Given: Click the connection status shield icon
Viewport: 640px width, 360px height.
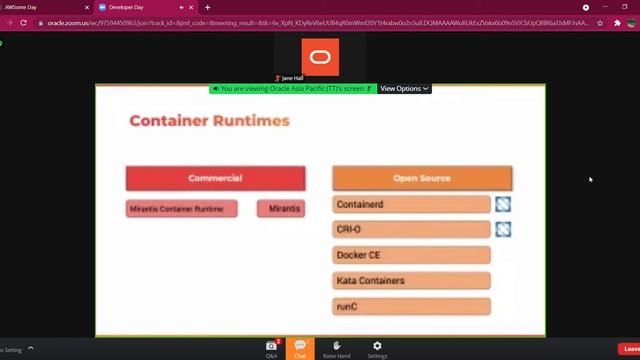Looking at the screenshot, I should click(x=1, y=43).
